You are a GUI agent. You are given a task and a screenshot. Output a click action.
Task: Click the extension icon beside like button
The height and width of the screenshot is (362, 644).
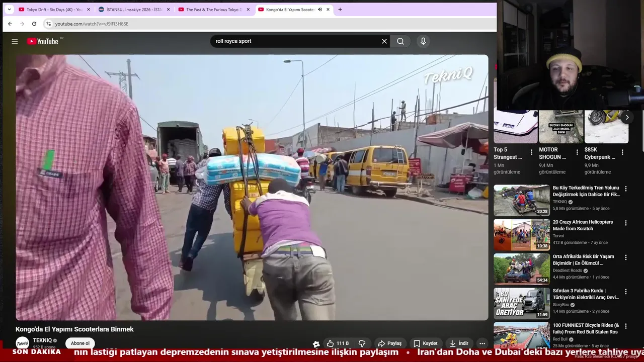point(316,344)
